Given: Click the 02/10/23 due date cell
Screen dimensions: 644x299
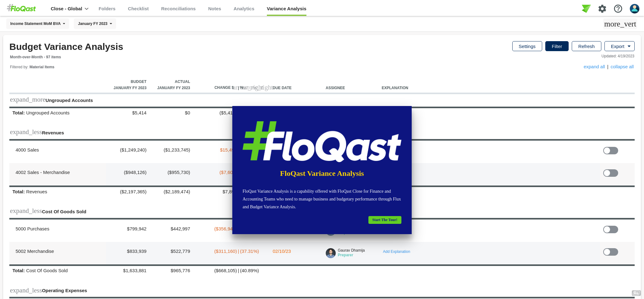Looking at the screenshot, I should [x=282, y=251].
